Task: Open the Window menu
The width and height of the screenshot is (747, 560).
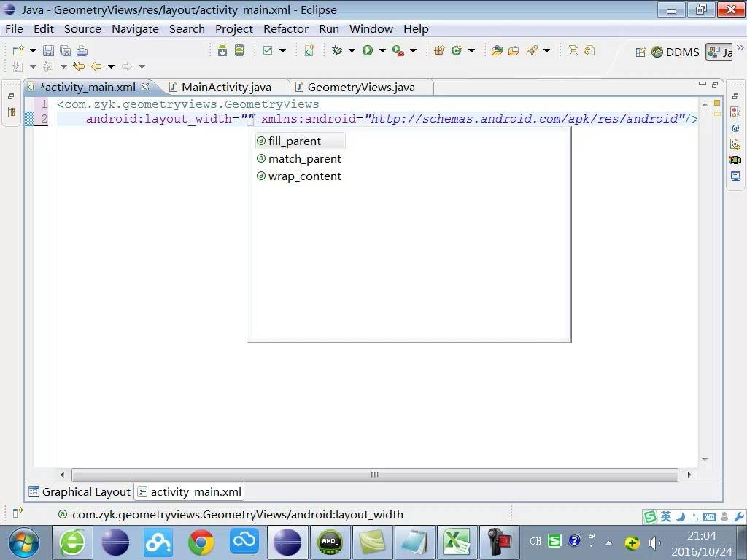Action: pos(371,29)
